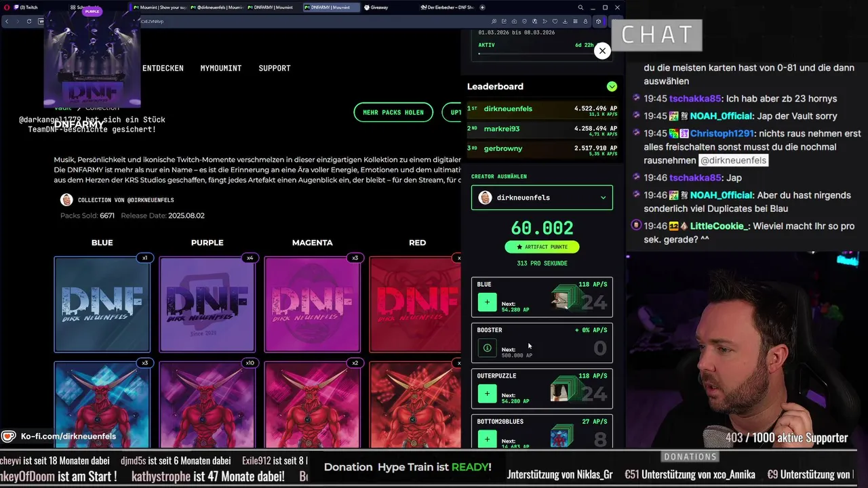This screenshot has height=488, width=868.
Task: Open the extensions cube icon
Action: pyautogui.click(x=598, y=21)
